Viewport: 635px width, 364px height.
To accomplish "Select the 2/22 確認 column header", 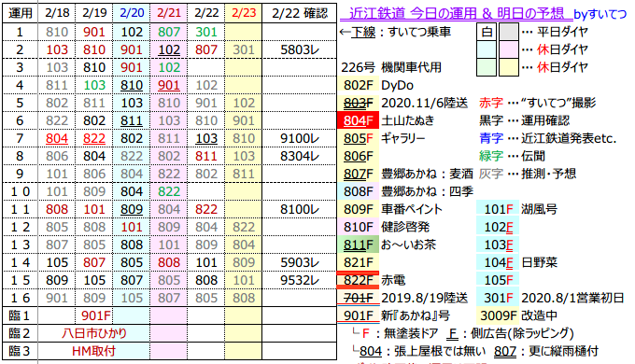I will tap(300, 13).
